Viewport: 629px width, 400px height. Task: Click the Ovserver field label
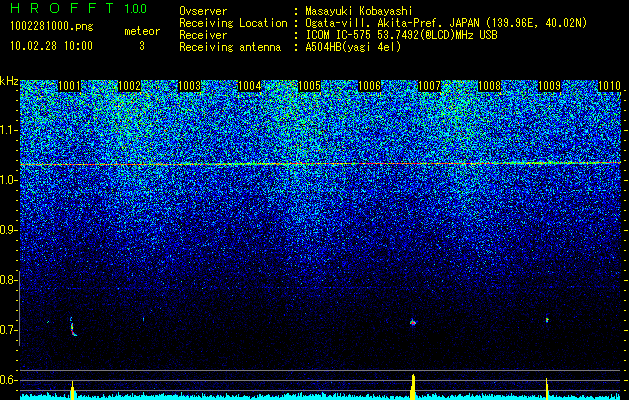203,11
